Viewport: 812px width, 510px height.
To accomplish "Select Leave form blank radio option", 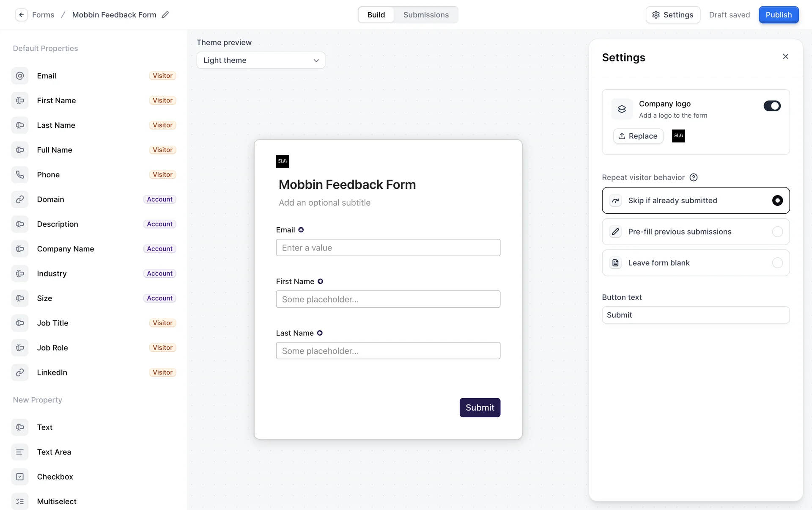I will (x=777, y=263).
